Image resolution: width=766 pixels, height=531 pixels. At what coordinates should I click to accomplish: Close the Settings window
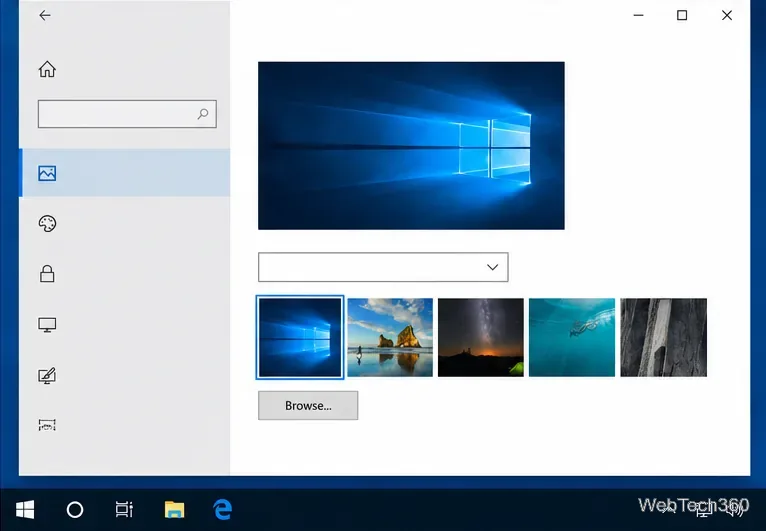tap(727, 16)
